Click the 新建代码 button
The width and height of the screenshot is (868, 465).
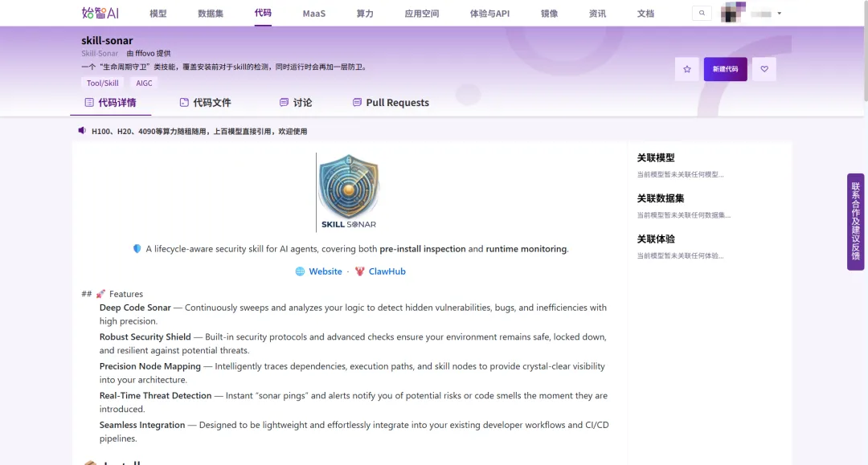coord(725,69)
